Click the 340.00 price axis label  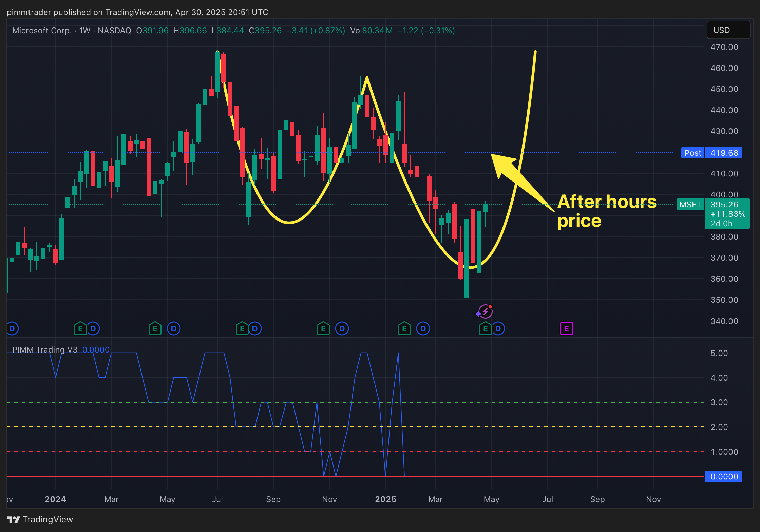click(724, 321)
